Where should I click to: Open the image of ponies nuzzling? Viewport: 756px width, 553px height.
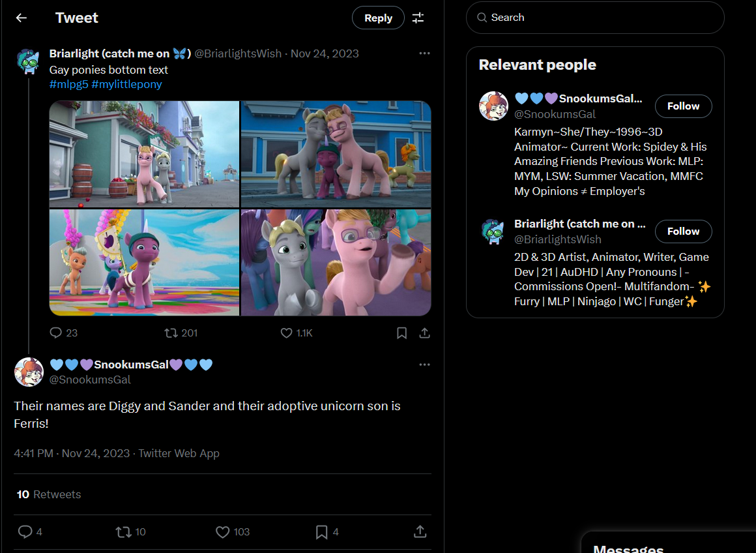pos(336,154)
